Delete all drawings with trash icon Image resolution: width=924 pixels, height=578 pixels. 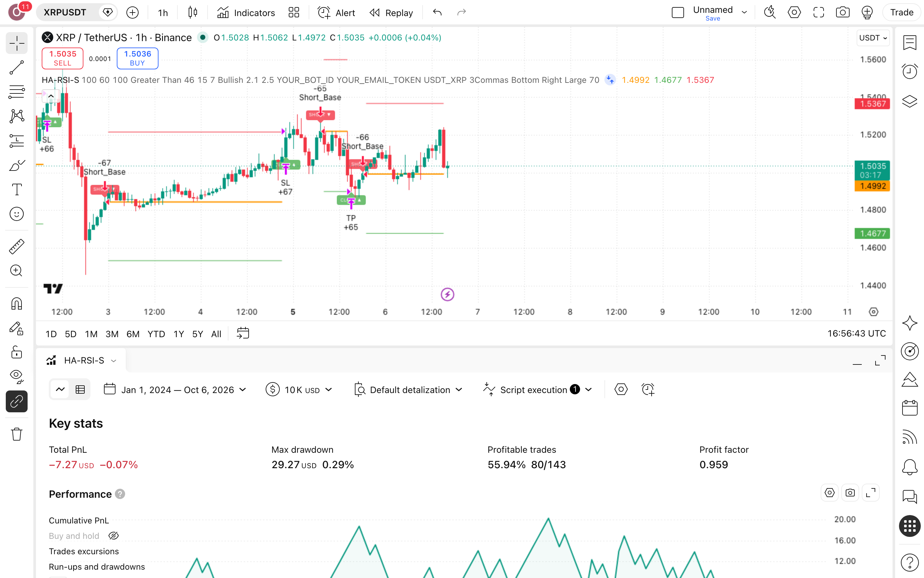tap(16, 434)
